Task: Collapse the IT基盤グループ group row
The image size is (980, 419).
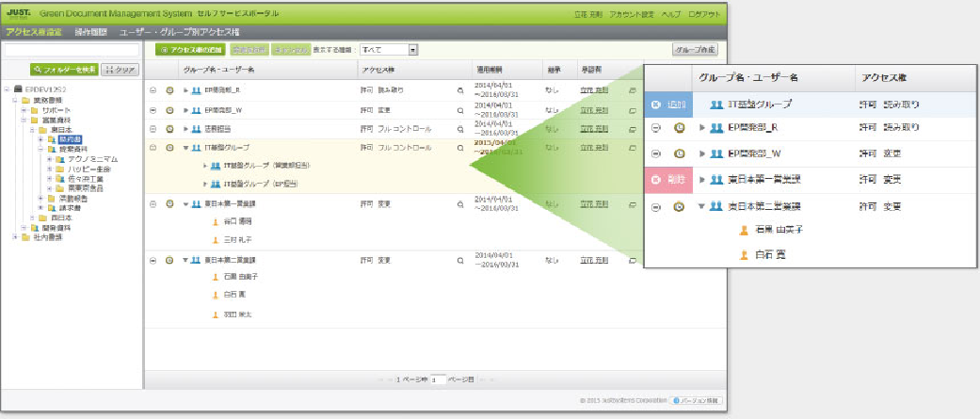Action: (x=185, y=148)
